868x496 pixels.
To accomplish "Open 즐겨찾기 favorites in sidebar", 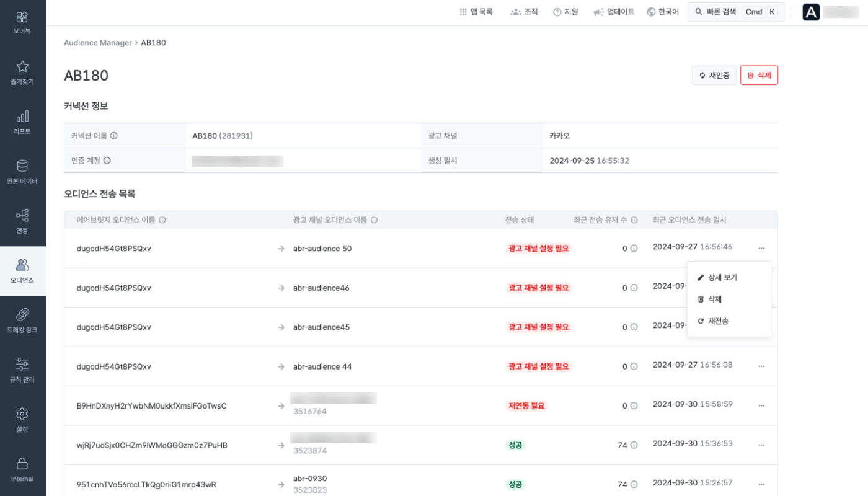I will (22, 73).
